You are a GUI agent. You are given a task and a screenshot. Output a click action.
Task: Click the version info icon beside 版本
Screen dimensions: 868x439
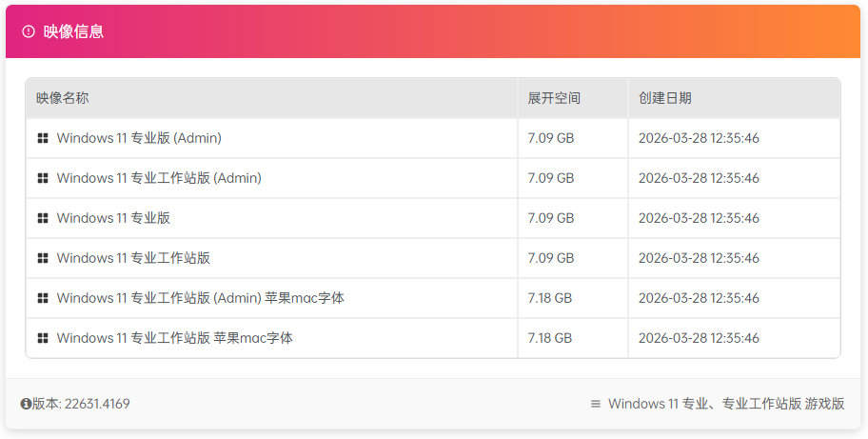point(26,404)
